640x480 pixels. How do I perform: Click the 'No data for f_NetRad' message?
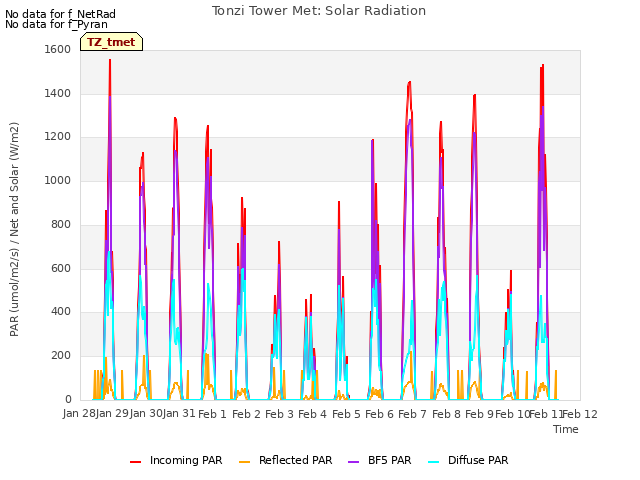[x=60, y=14]
